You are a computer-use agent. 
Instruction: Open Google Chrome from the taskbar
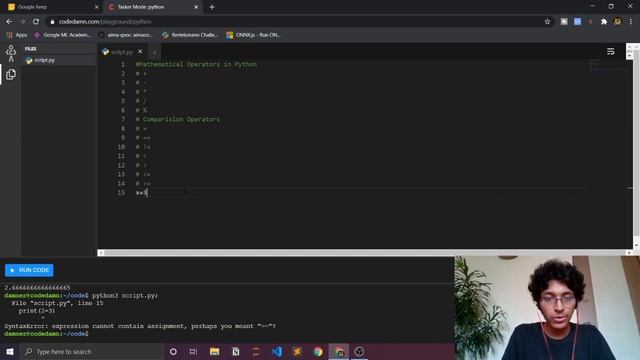(x=318, y=351)
